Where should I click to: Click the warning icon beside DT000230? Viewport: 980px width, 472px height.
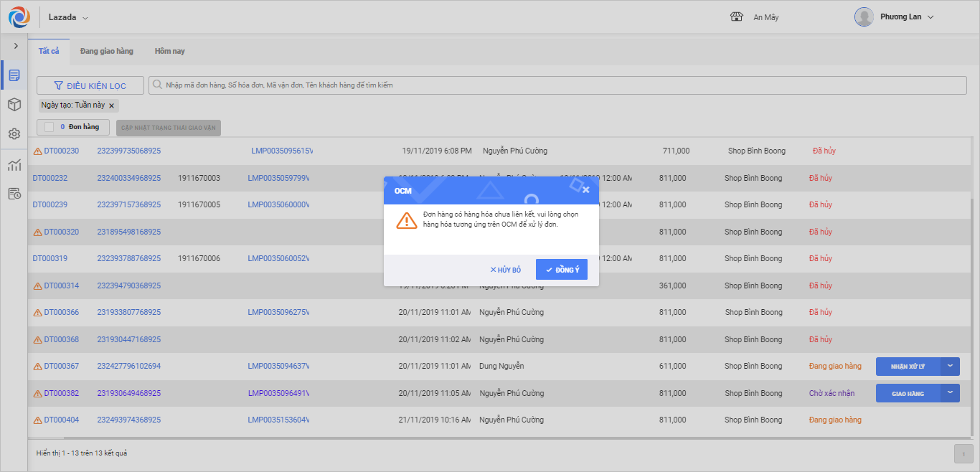38,151
